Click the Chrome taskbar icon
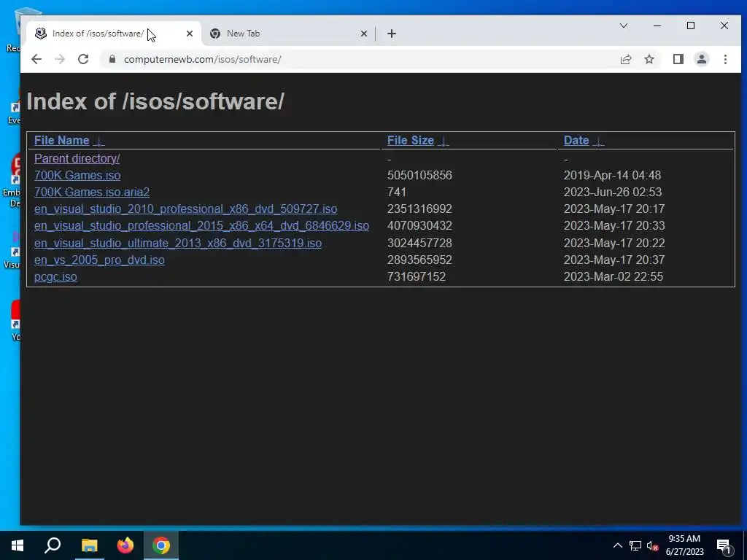 (161, 545)
